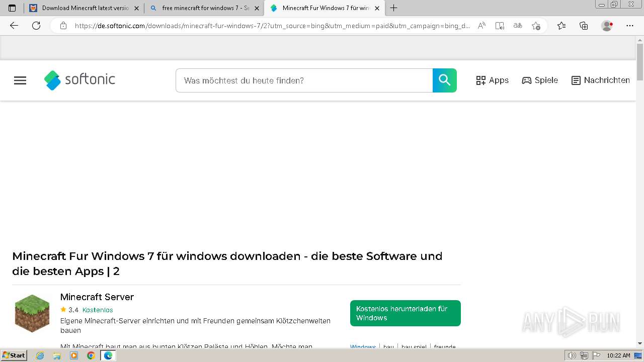Click the scrollbar down arrow
Image resolution: width=644 pixels, height=362 pixels.
640,343
